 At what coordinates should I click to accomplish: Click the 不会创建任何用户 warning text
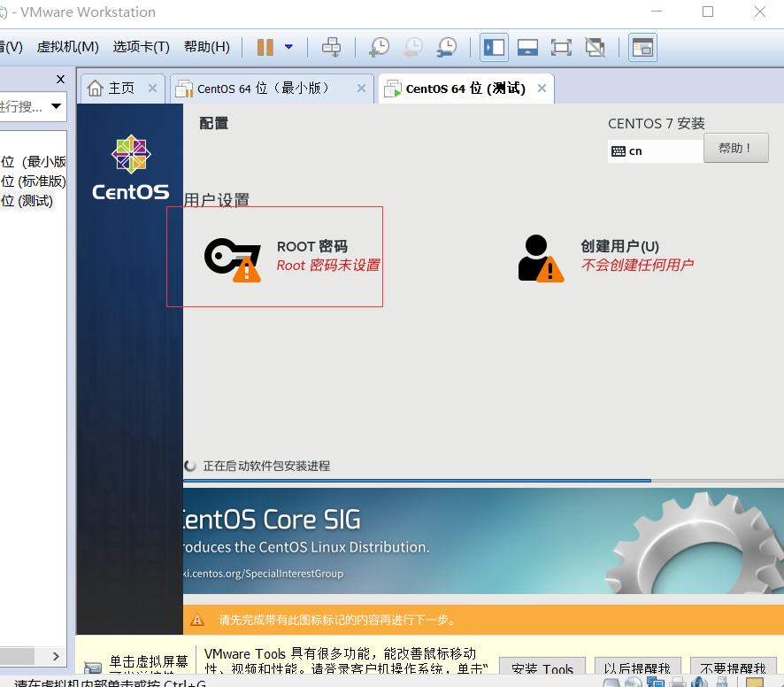(637, 265)
